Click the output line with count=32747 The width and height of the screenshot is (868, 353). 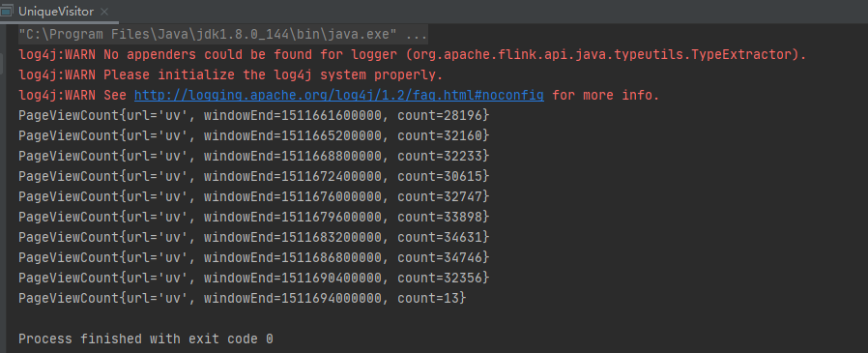tap(254, 196)
